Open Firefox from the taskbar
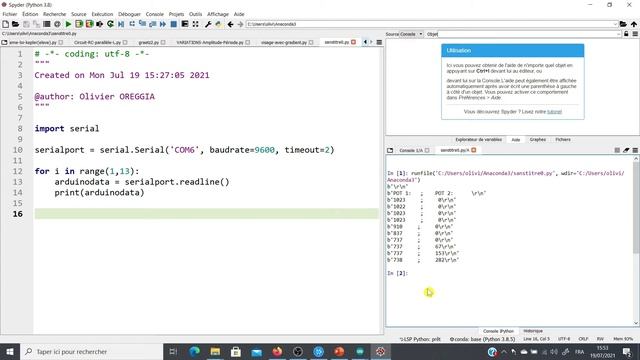640x360 pixels. (x=277, y=351)
